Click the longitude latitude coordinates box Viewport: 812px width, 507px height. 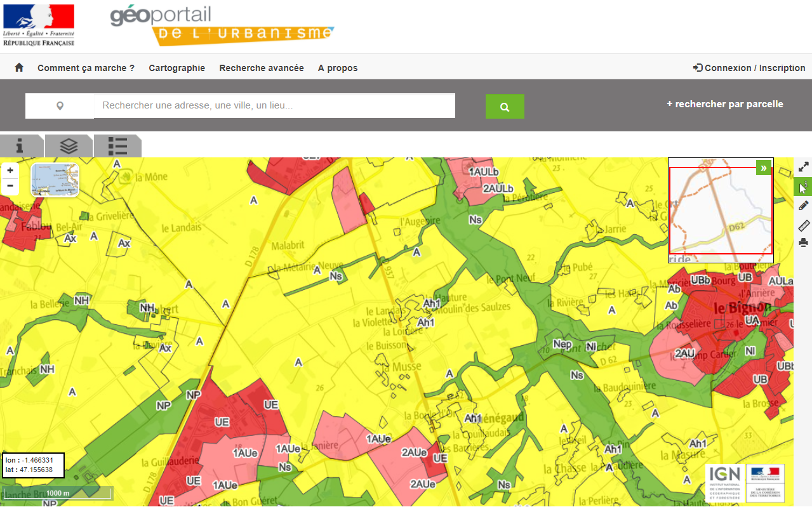tap(34, 465)
